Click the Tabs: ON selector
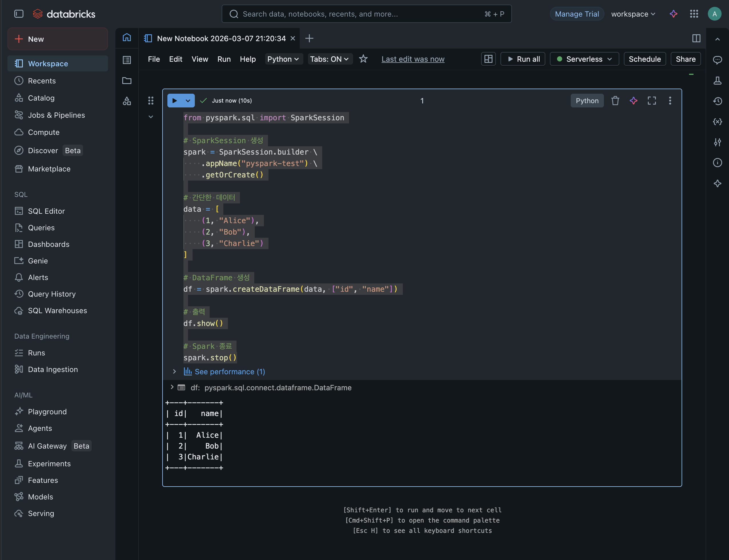This screenshot has height=560, width=729. (x=330, y=59)
